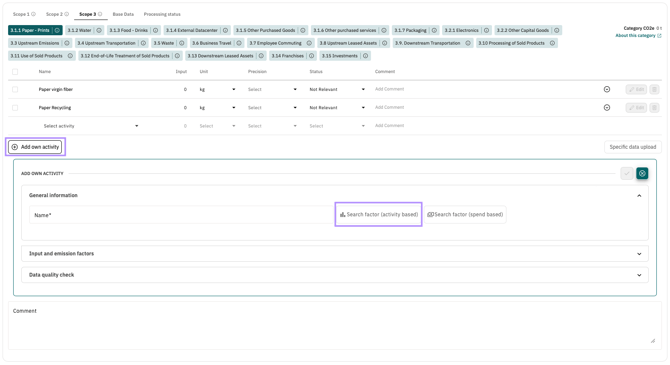The image size is (670, 365).
Task: Click Search factor (spend based) button
Action: click(465, 215)
